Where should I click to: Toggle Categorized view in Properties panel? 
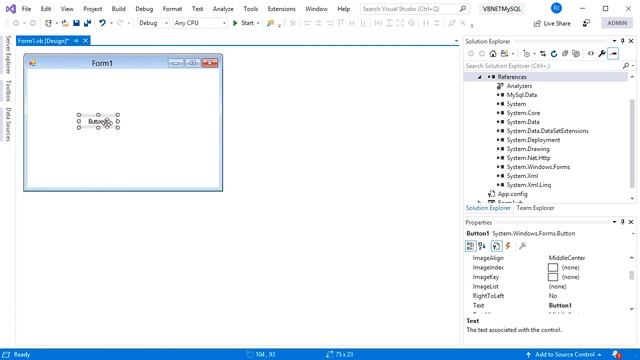[470, 246]
